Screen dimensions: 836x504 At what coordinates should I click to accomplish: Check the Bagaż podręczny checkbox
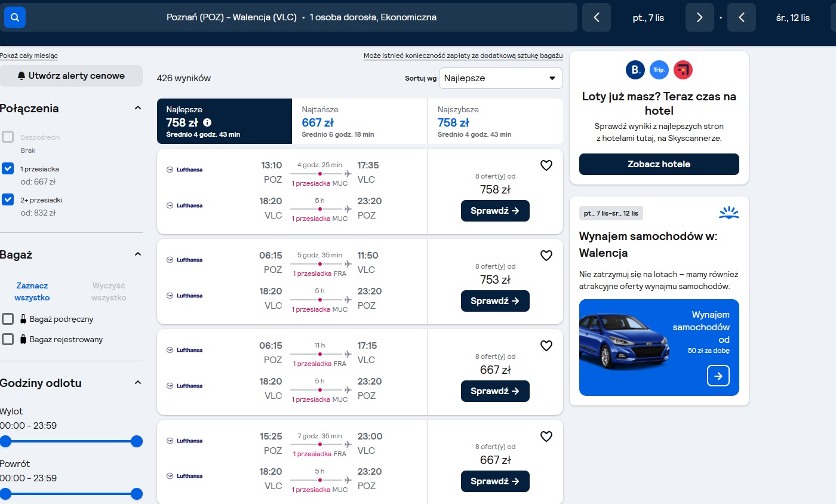(x=8, y=319)
